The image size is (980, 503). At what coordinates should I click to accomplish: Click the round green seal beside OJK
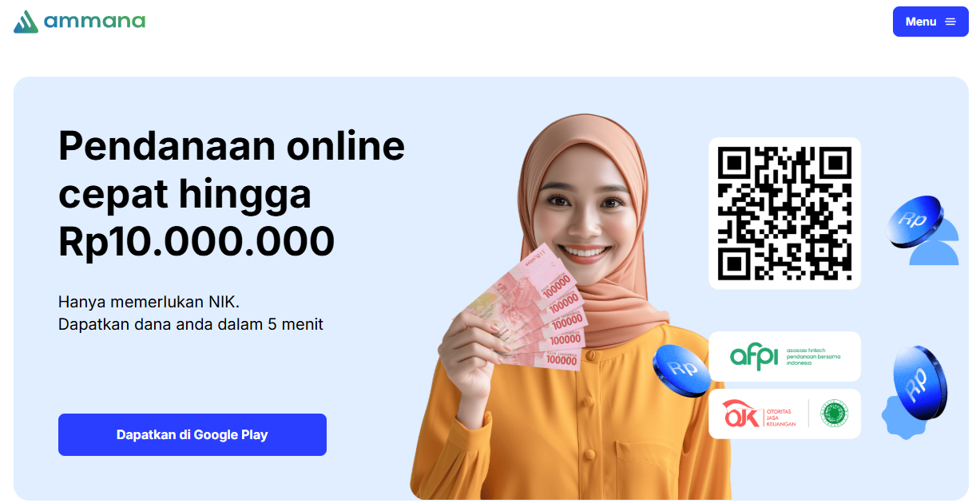tap(835, 414)
